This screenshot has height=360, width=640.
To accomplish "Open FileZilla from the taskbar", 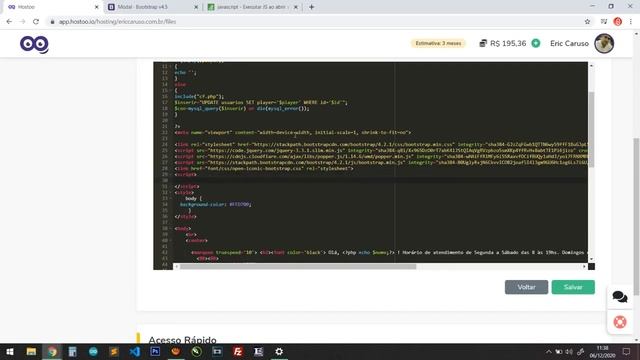I will click(x=238, y=351).
